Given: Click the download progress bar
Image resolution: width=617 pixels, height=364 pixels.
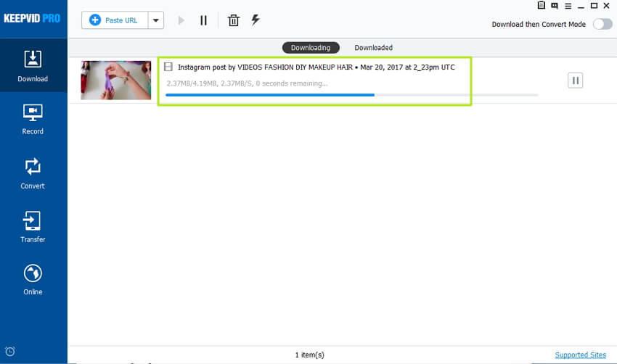Looking at the screenshot, I should [351, 95].
